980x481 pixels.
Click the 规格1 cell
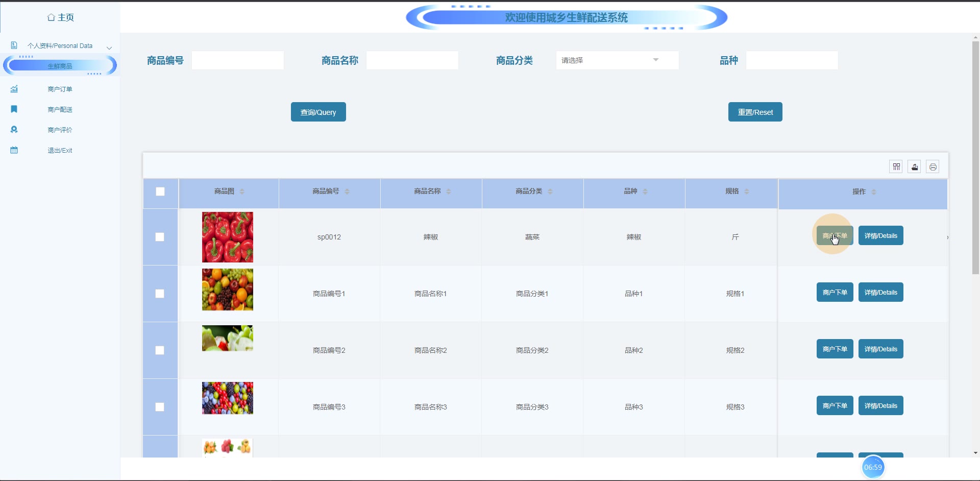click(x=736, y=294)
